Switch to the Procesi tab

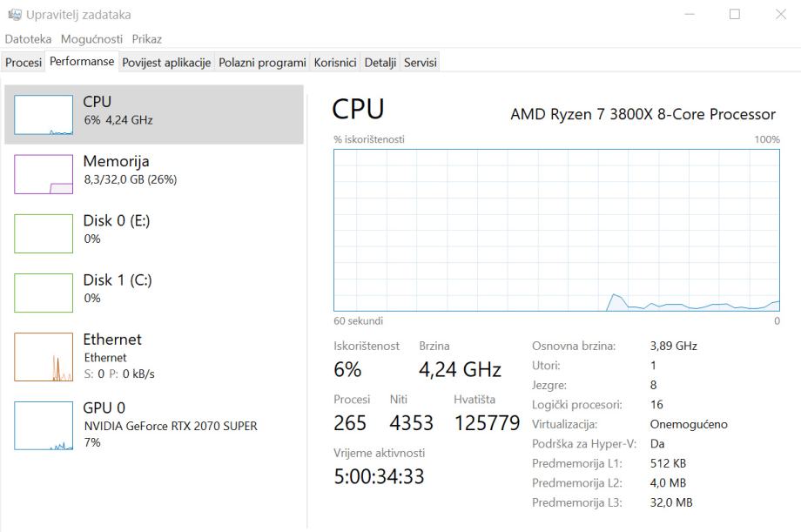click(x=24, y=63)
